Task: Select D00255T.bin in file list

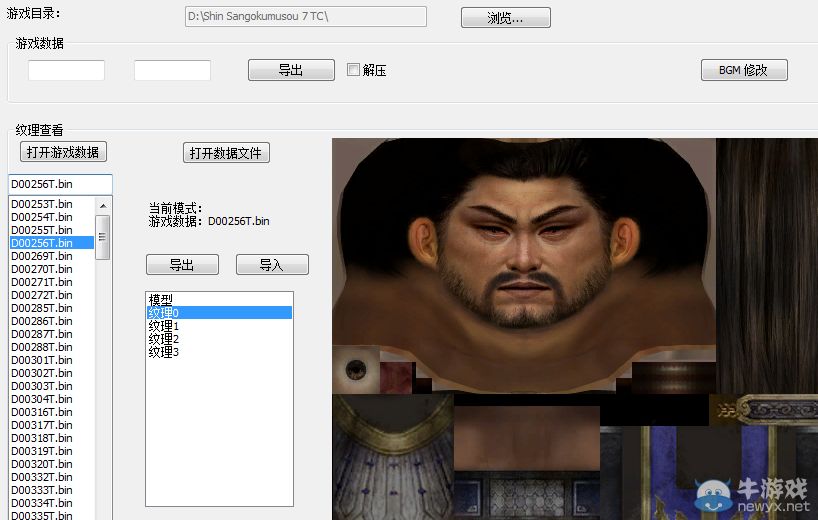Action: [52, 230]
